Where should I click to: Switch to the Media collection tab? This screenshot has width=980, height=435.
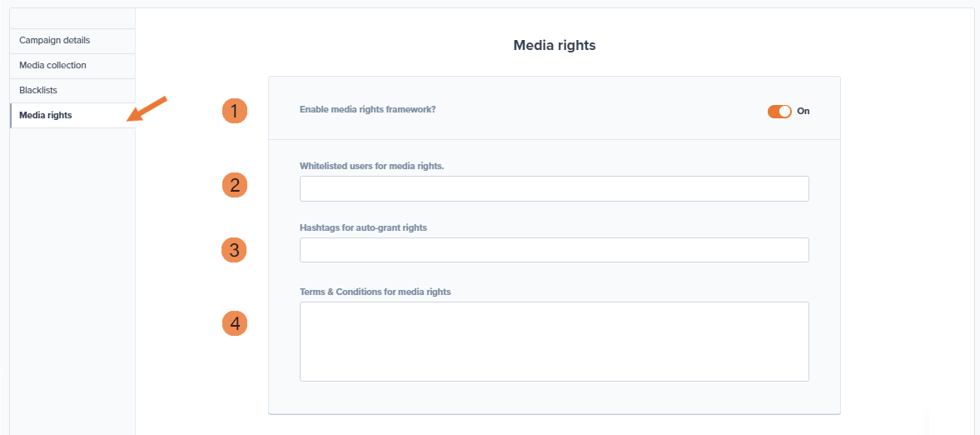(53, 66)
